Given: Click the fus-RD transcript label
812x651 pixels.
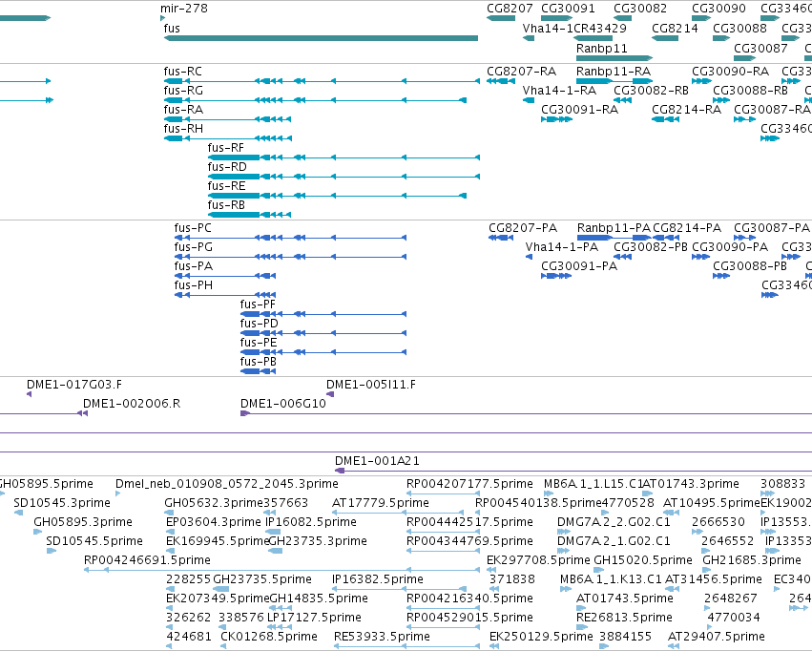Looking at the screenshot, I should [227, 167].
